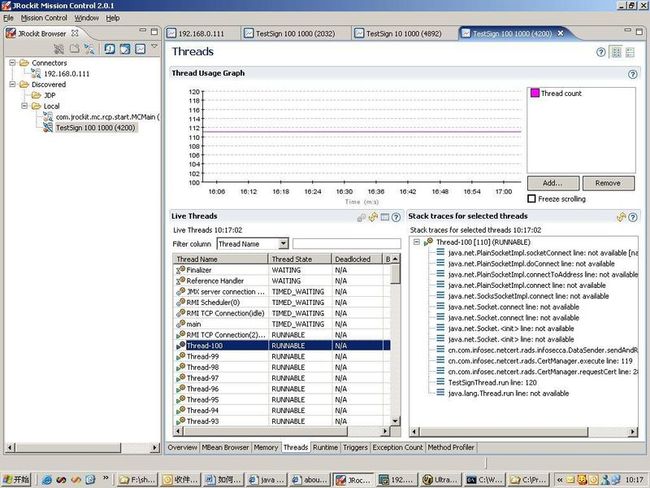
Task: Open the Overview bottom tab
Action: click(x=182, y=447)
